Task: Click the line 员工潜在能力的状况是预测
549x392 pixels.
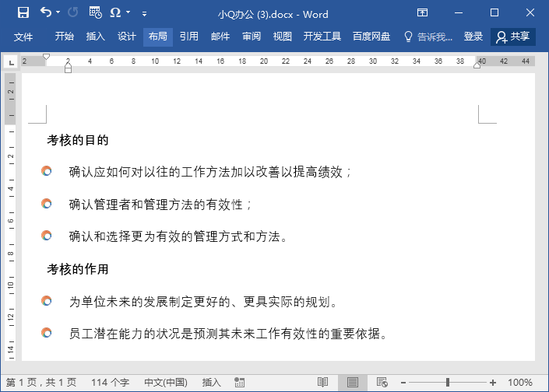Action: point(228,334)
